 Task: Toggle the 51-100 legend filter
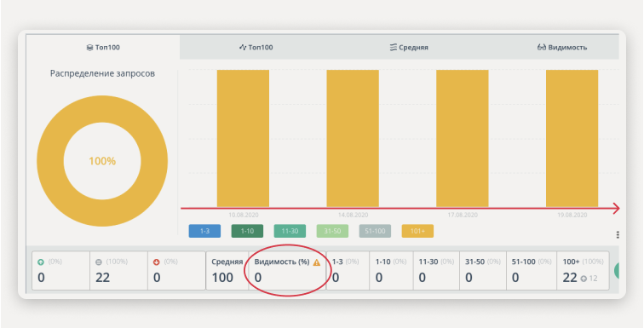(x=375, y=231)
